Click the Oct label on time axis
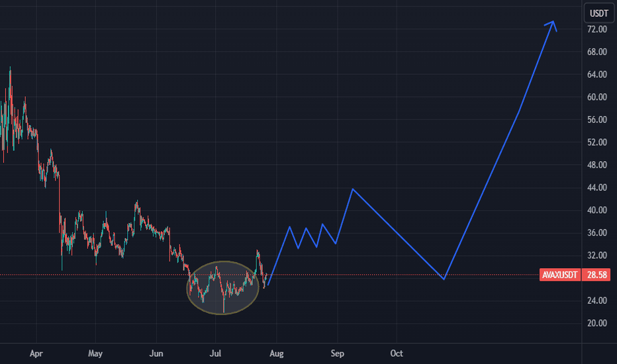The width and height of the screenshot is (617, 364). tap(397, 354)
